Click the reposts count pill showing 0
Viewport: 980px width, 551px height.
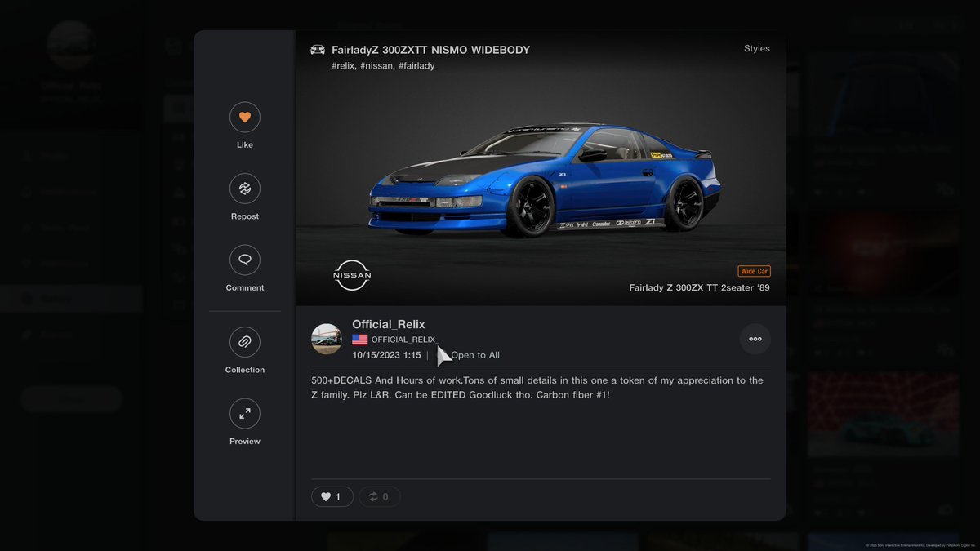click(x=379, y=496)
